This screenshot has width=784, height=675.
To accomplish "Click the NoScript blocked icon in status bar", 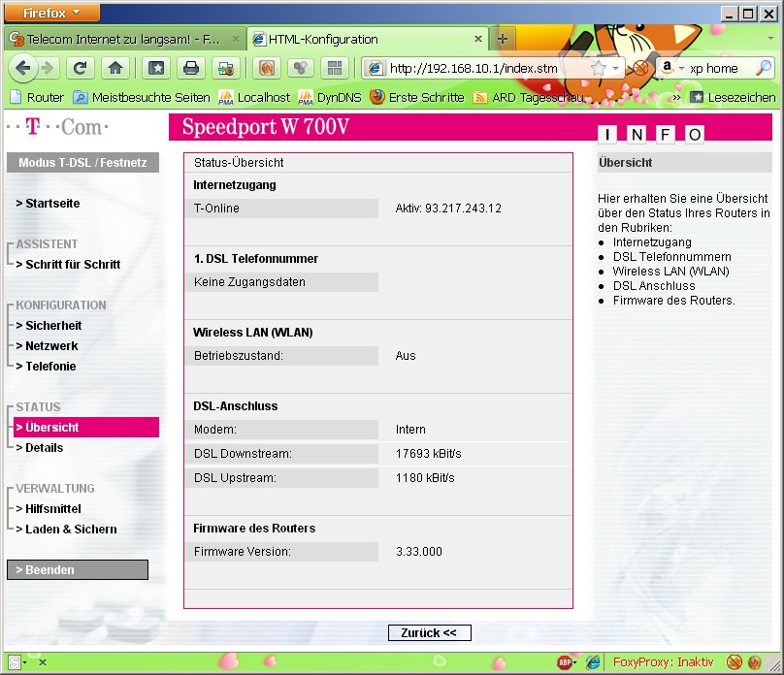I will click(x=734, y=662).
